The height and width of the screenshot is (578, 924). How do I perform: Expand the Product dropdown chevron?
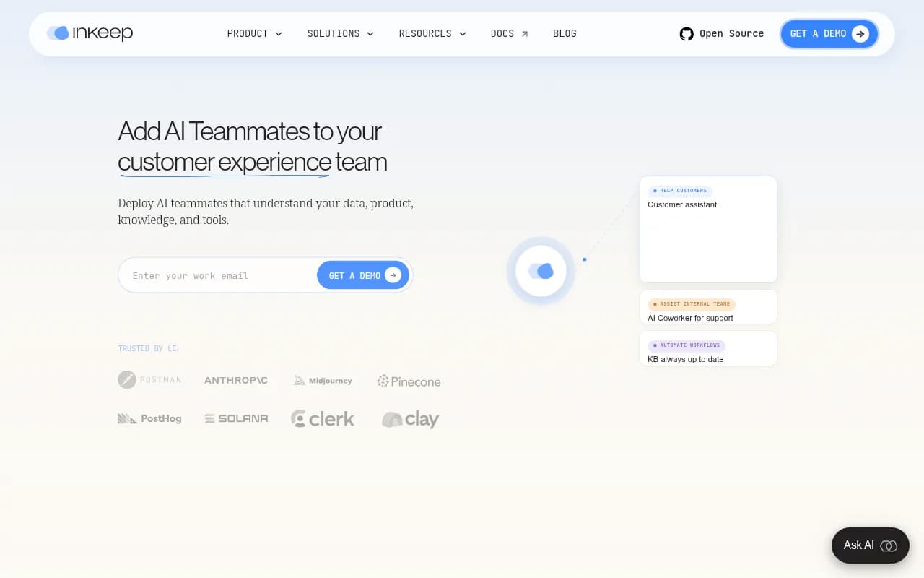tap(279, 34)
